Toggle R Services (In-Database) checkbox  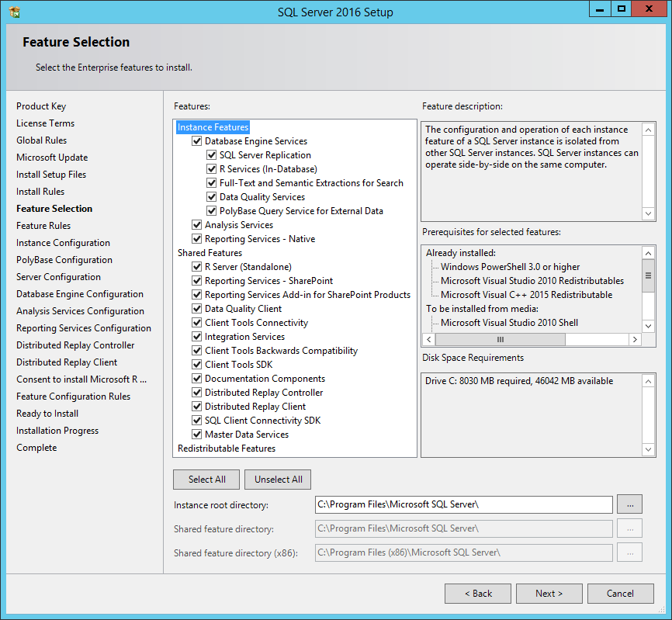[x=211, y=169]
